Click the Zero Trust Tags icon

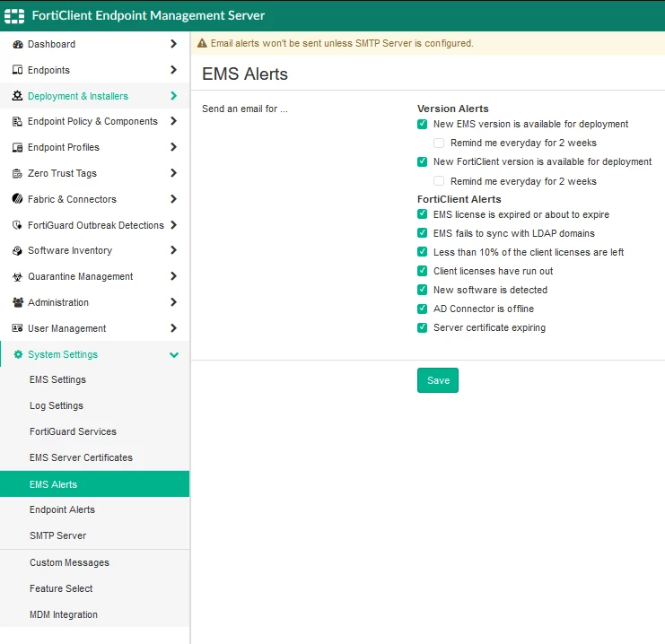[x=17, y=173]
